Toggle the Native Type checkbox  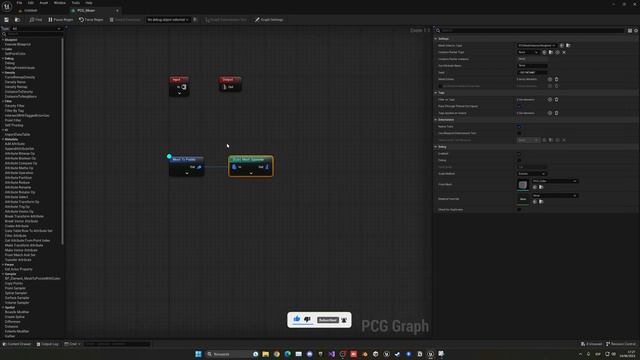pyautogui.click(x=519, y=127)
